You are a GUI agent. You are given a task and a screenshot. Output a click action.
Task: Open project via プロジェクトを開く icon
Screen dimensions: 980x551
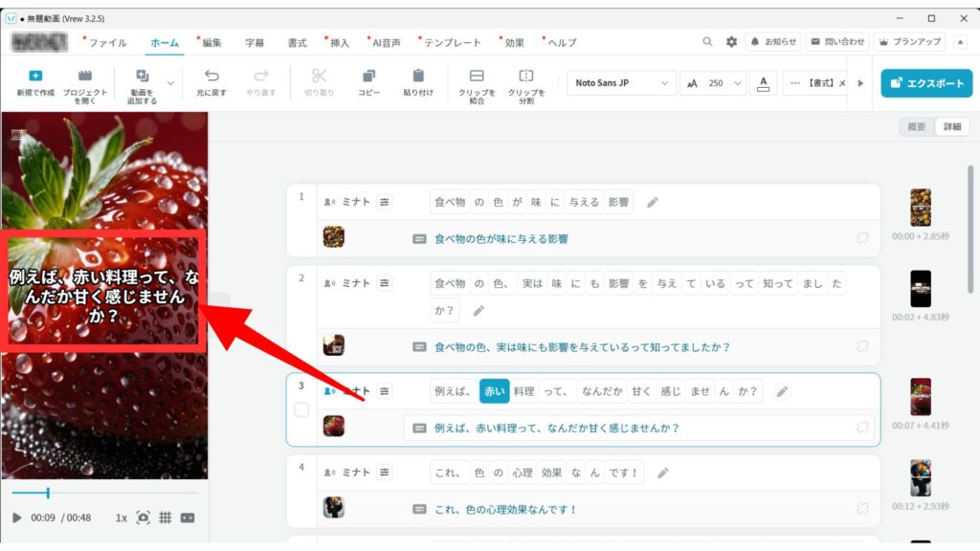point(85,77)
